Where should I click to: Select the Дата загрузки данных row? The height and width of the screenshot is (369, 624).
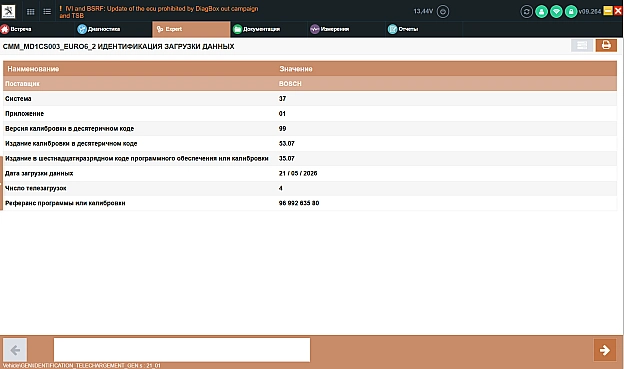click(310, 173)
